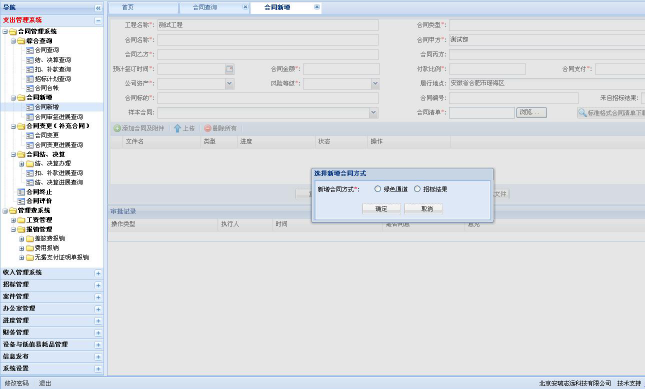The height and width of the screenshot is (389, 645).
Task: Collapse the 合同变更(补充合同) tree toggle
Action: (x=14, y=126)
